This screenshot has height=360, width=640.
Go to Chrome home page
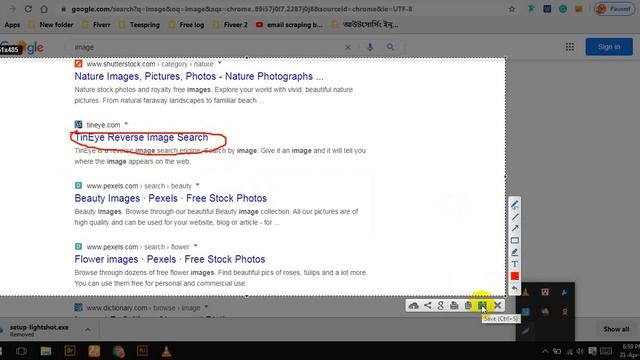click(x=44, y=9)
